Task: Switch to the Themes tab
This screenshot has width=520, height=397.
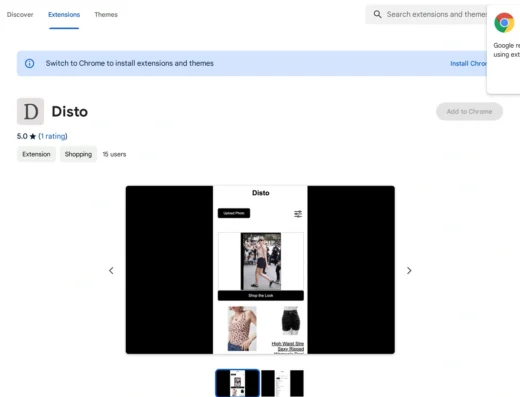Action: 106,15
